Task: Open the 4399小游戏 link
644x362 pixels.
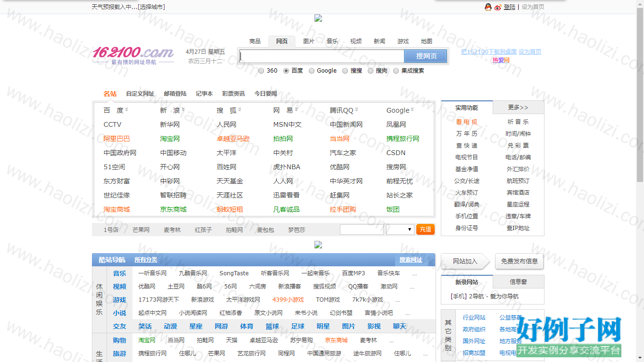Action: click(x=288, y=300)
